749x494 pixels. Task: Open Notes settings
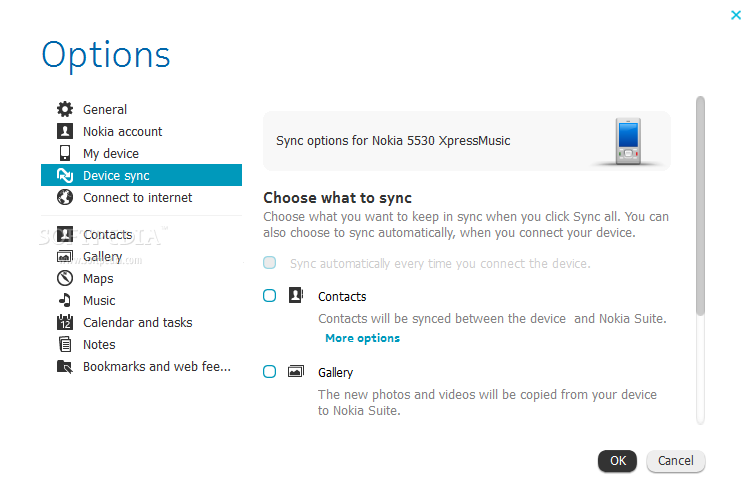[x=141, y=344]
